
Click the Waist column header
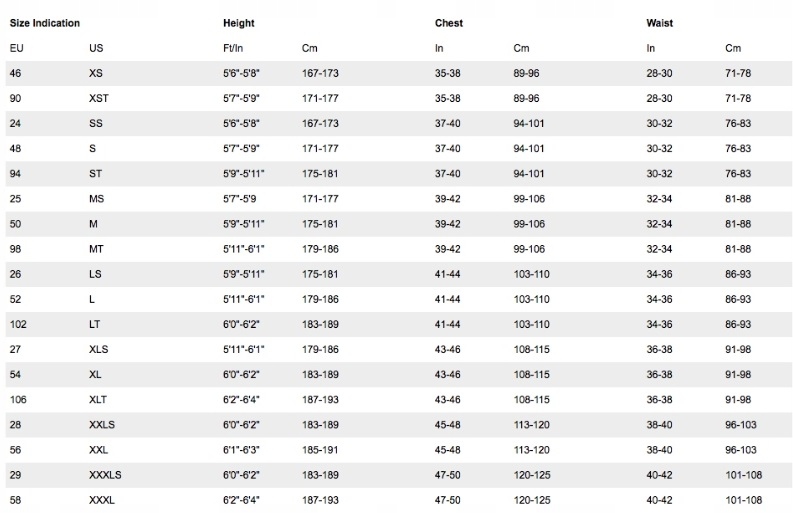(x=660, y=22)
